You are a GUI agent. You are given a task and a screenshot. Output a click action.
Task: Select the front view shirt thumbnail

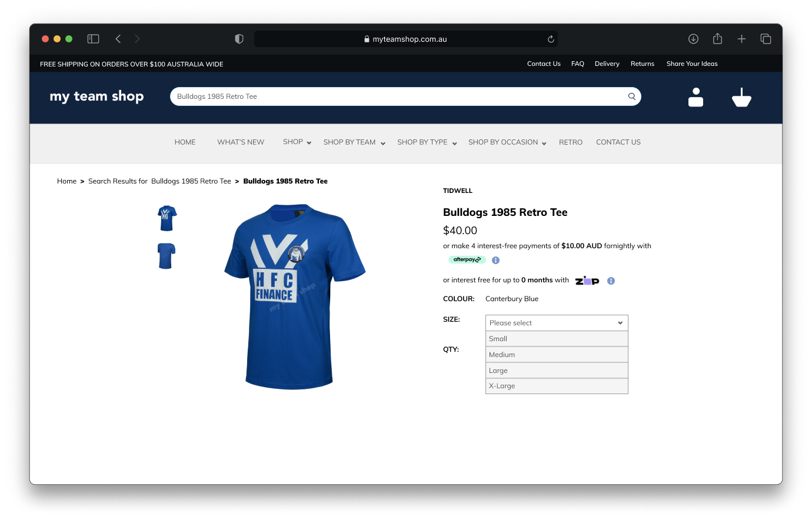click(x=167, y=218)
